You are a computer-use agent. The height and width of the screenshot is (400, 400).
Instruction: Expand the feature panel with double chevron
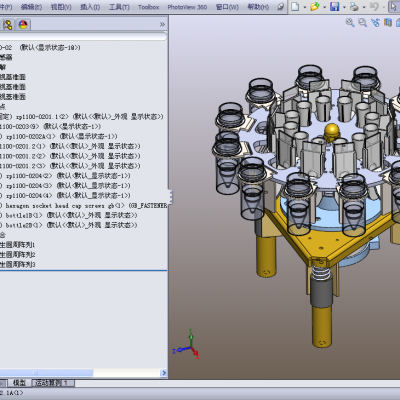162,24
